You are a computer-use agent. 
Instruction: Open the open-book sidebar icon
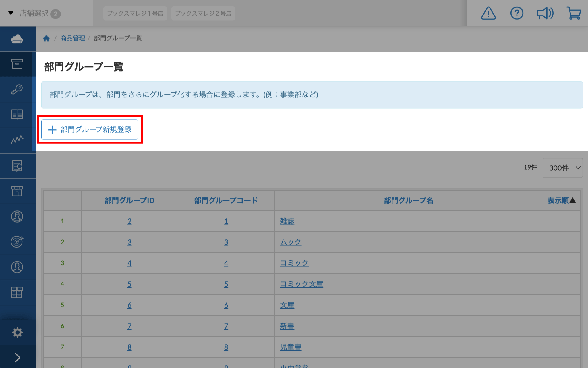pyautogui.click(x=17, y=115)
